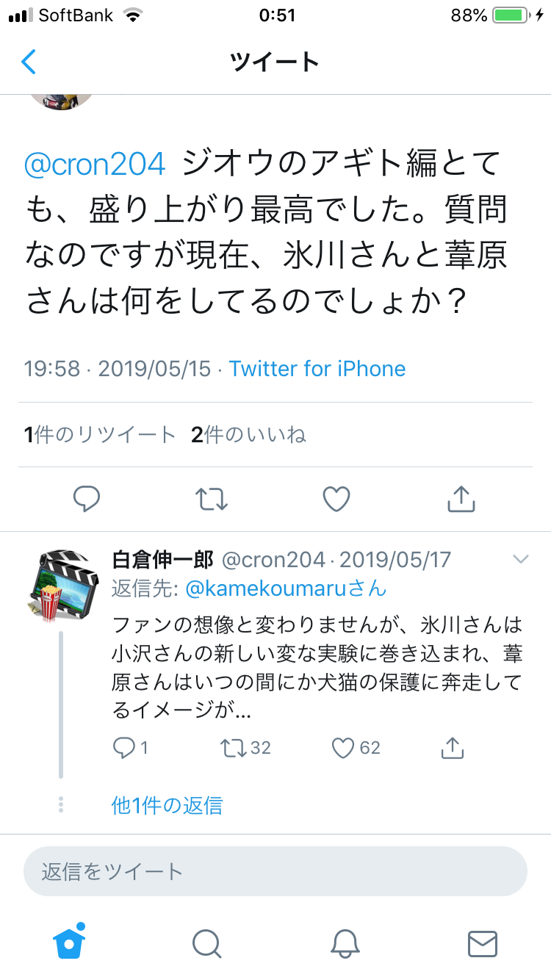Share 白倉伸一郎's reply tweet

tap(452, 748)
